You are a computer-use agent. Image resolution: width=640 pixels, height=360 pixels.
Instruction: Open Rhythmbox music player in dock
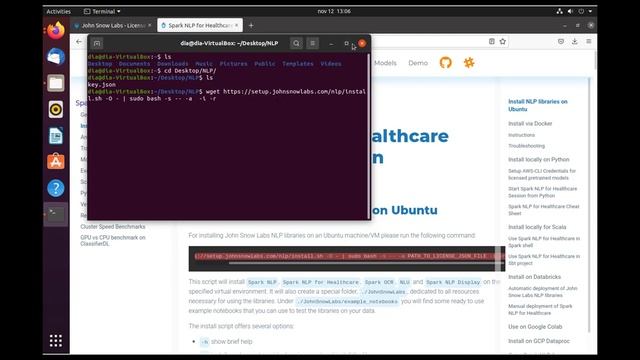click(56, 109)
